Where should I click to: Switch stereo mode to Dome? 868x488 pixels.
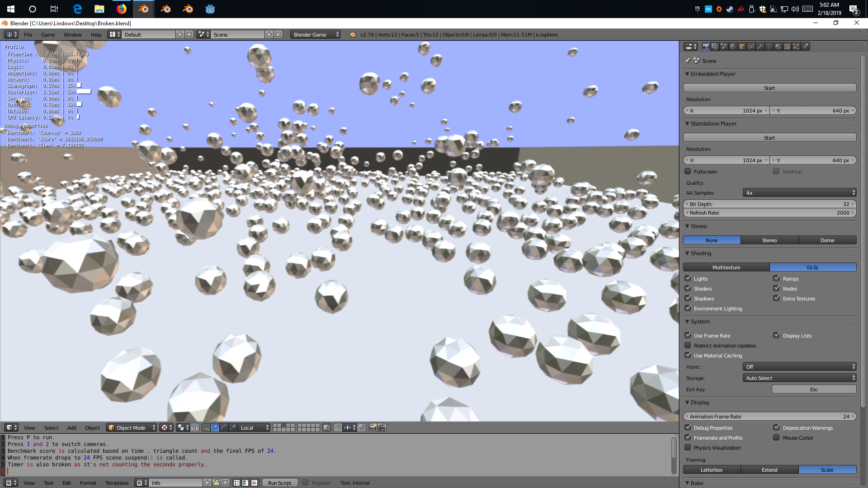[x=827, y=240]
